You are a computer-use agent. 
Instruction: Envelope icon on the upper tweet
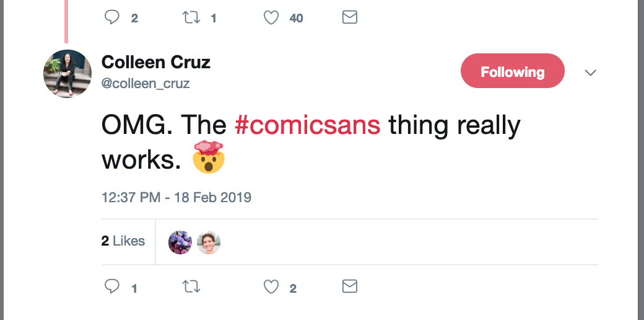pos(350,17)
